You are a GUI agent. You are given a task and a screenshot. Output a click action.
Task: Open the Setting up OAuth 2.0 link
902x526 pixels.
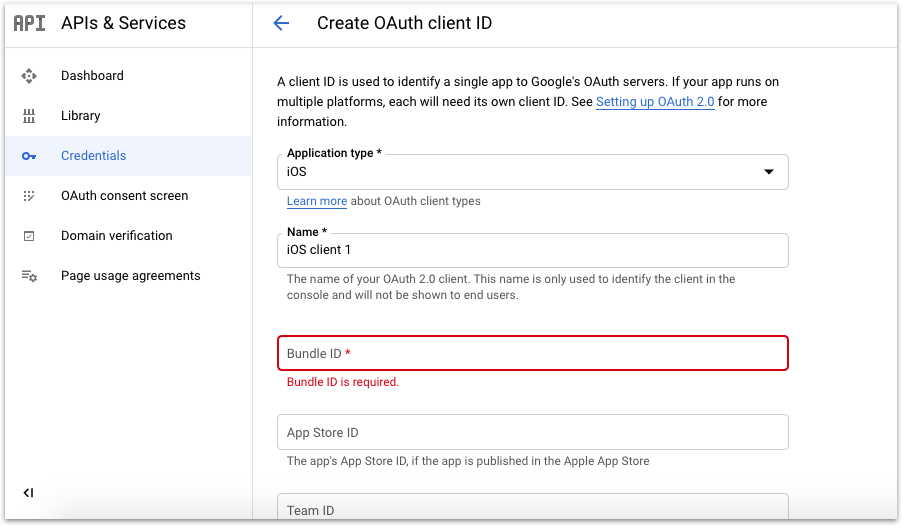pos(655,102)
